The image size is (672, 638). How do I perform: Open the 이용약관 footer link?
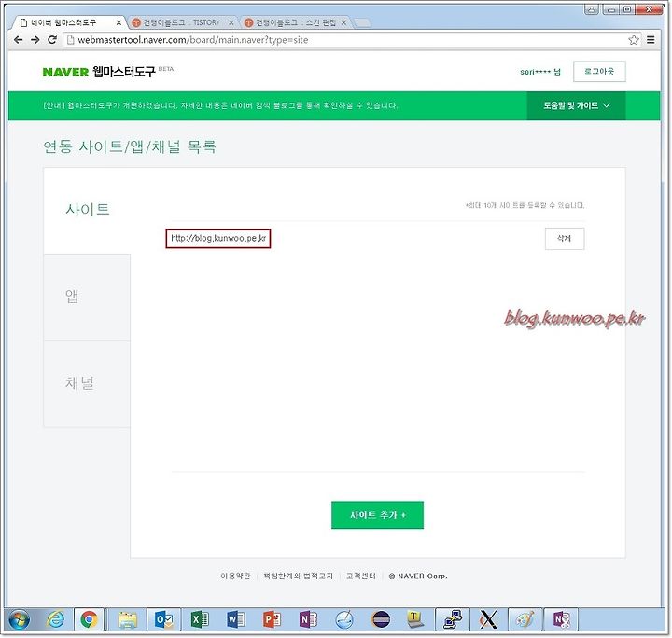tap(235, 576)
